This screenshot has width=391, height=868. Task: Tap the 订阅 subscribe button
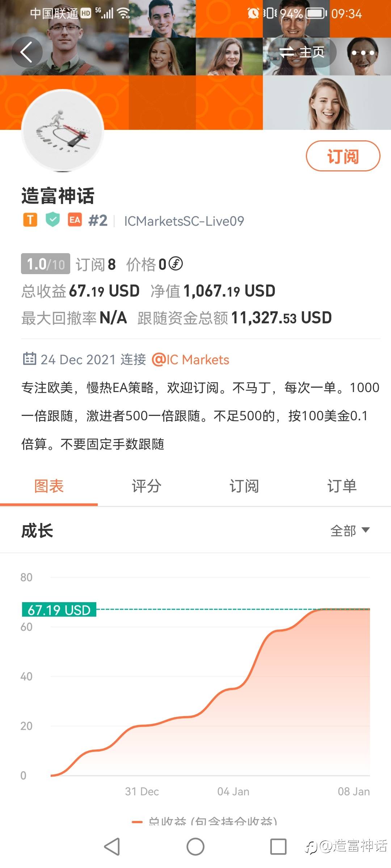343,156
